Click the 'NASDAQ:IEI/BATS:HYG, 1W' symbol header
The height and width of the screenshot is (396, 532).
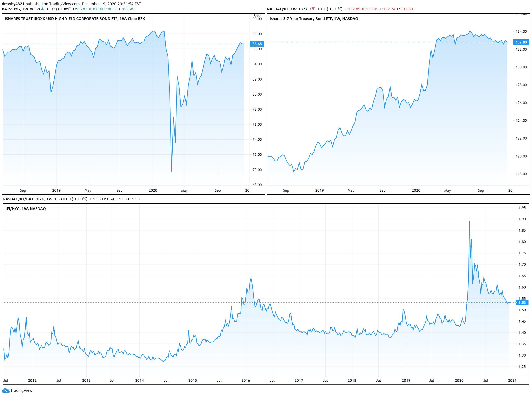click(x=28, y=199)
